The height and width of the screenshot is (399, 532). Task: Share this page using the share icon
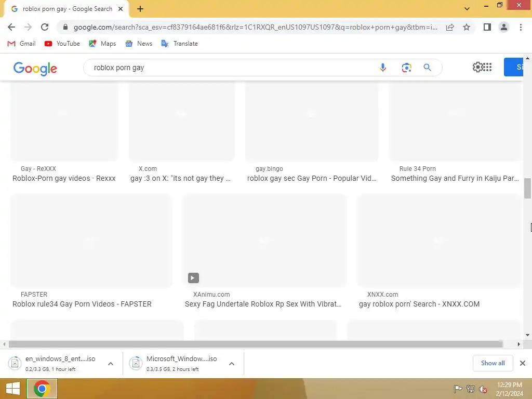pyautogui.click(x=450, y=27)
